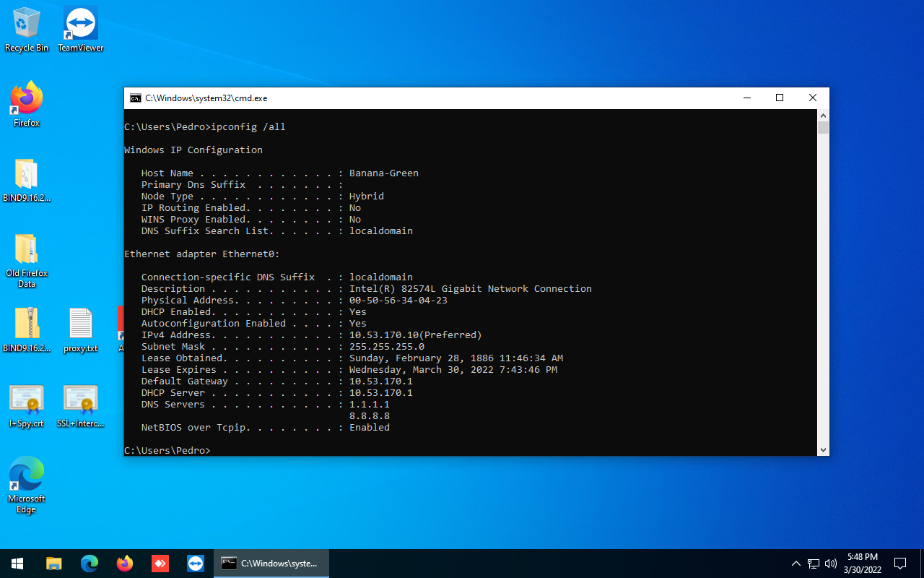Open the volume slider via speaker icon

(832, 563)
